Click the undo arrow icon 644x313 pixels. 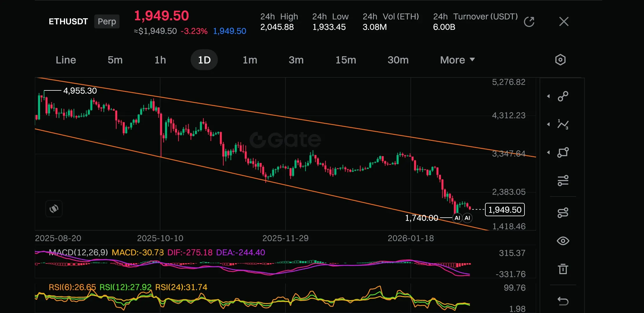563,301
